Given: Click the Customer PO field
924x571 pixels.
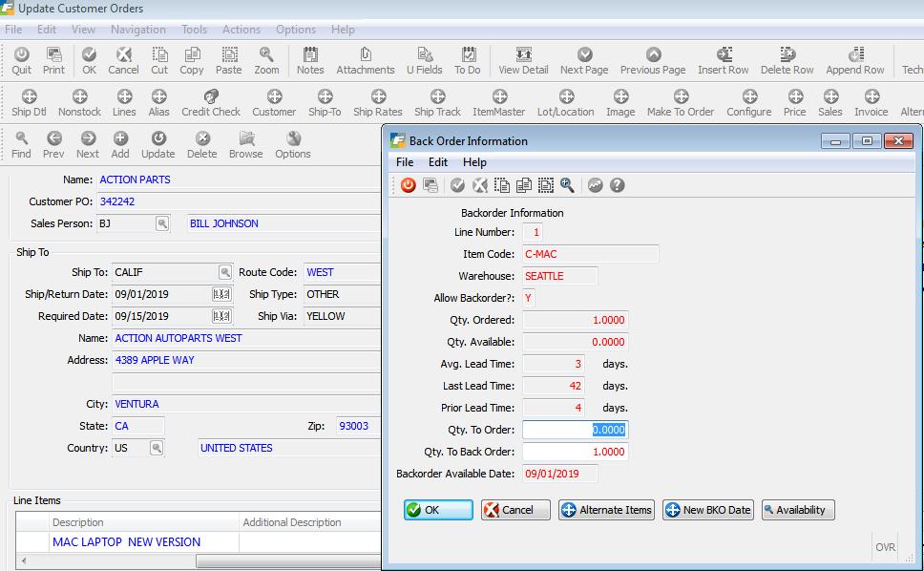Looking at the screenshot, I should [x=239, y=201].
